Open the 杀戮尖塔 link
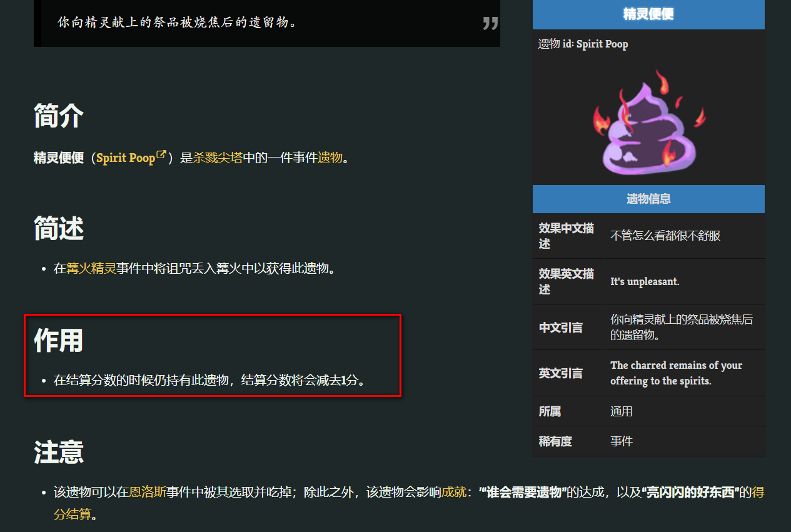Screen dimensions: 791x532 [218, 158]
